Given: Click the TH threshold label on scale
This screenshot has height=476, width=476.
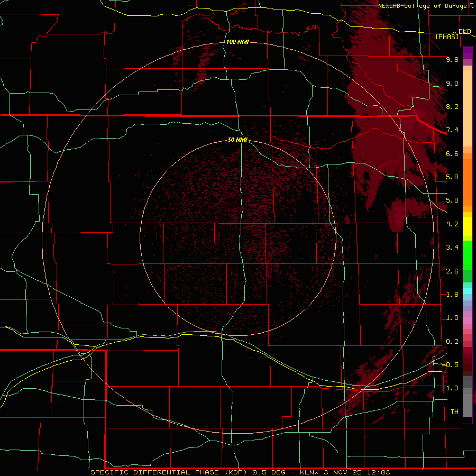Looking at the screenshot, I should coord(454,412).
